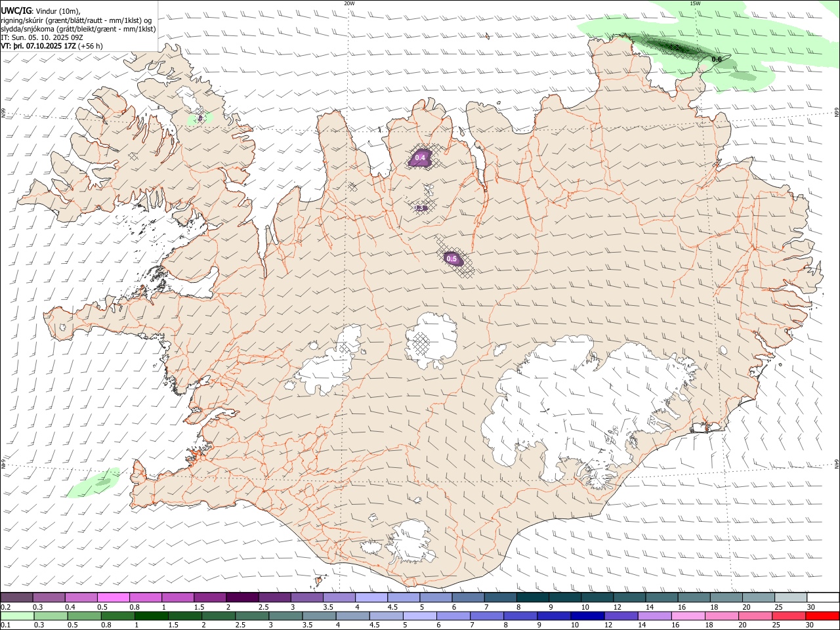840x630 pixels.
Task: Click the '20' label under the lower scale
Action: pos(742,625)
